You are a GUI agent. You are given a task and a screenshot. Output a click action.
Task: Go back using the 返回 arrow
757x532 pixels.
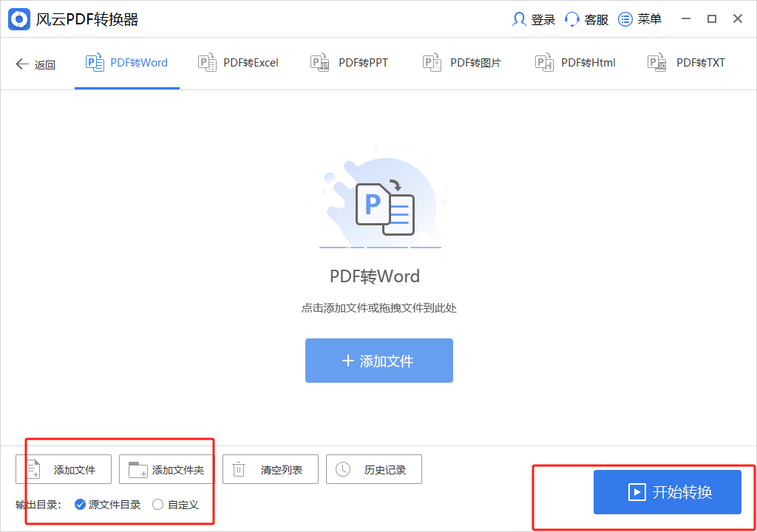(21, 64)
